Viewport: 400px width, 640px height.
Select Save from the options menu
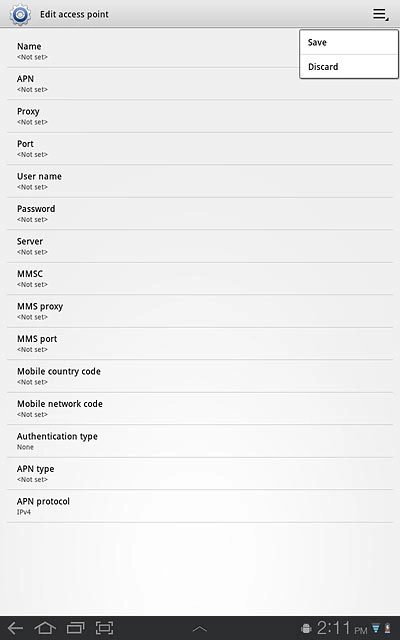[x=349, y=42]
